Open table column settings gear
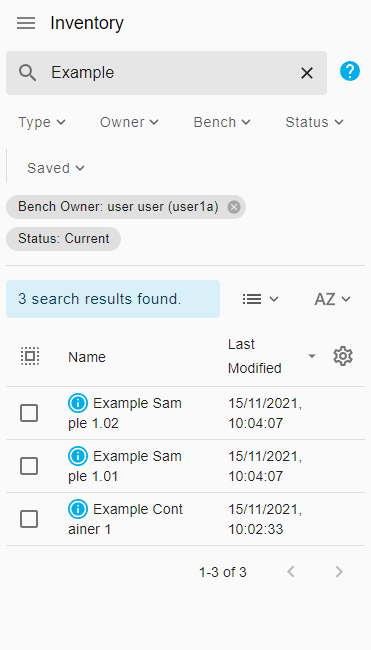The width and height of the screenshot is (371, 650). (343, 356)
